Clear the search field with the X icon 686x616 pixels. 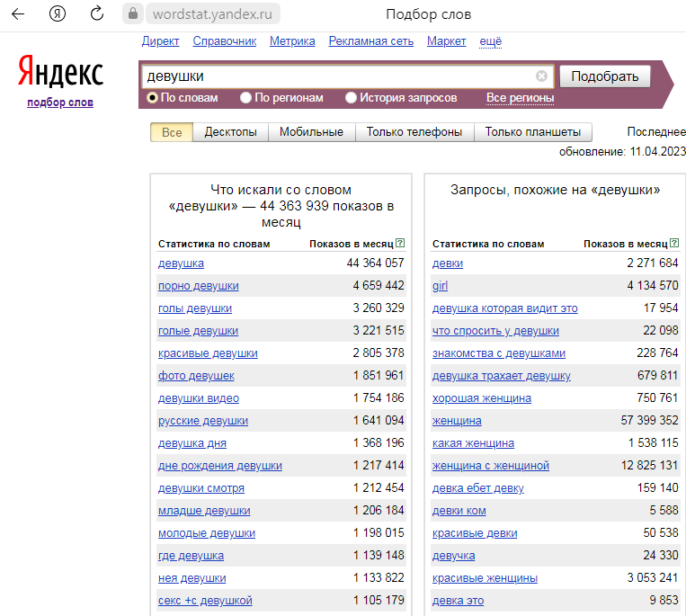(x=541, y=76)
